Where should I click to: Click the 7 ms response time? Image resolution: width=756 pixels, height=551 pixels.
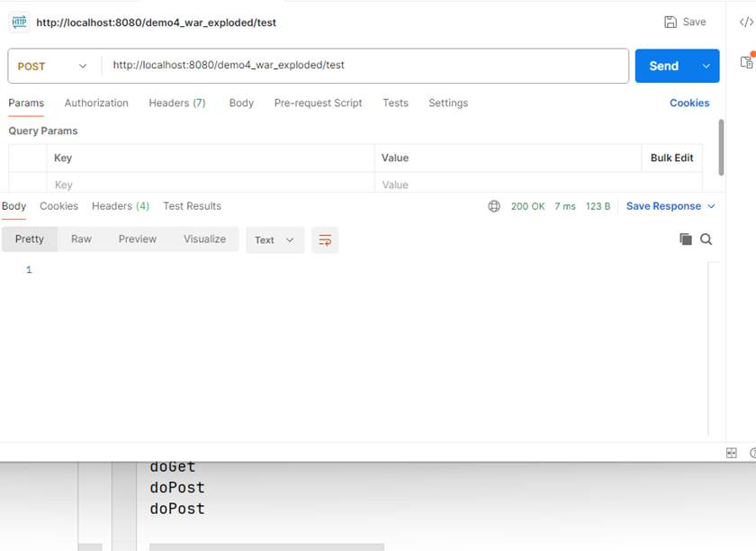pos(564,206)
